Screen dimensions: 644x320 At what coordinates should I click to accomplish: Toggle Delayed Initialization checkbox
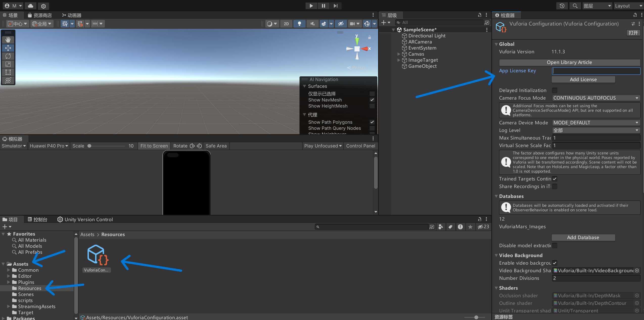(555, 90)
